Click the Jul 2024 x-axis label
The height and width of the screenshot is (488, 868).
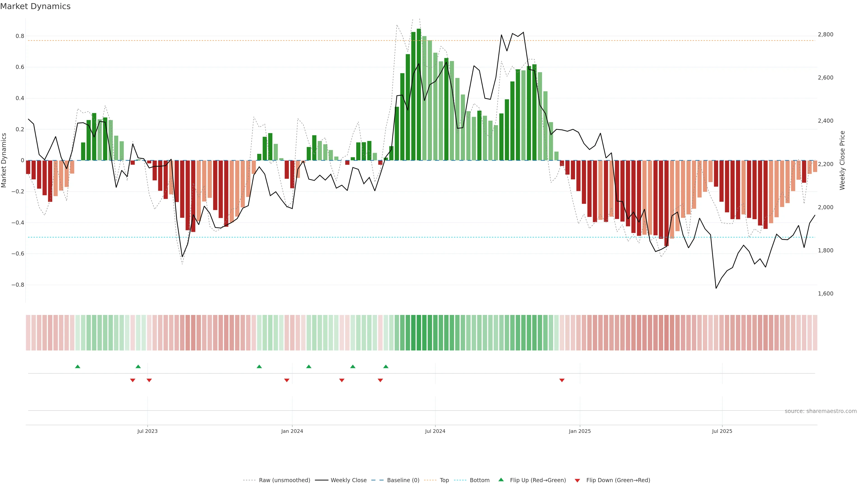click(435, 431)
